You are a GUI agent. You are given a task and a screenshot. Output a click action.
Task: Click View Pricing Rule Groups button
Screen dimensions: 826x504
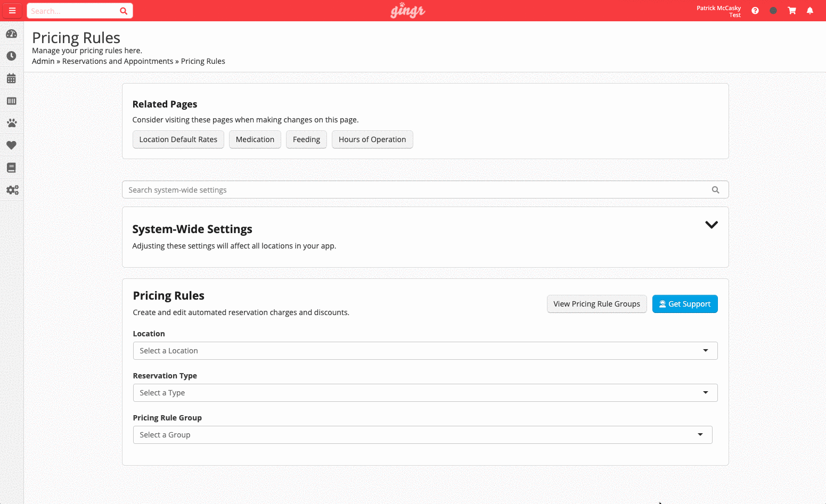(597, 304)
